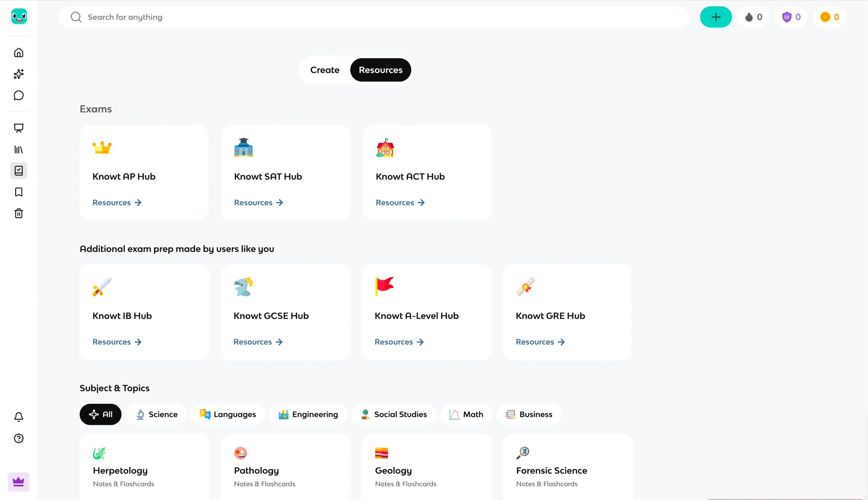Click the Forensic Science magnifier icon
Viewport: 868px width, 500px height.
pyautogui.click(x=522, y=453)
